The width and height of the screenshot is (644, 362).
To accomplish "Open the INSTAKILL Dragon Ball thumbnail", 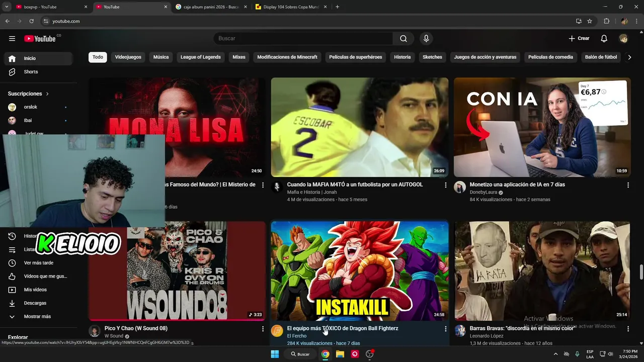I will tap(359, 271).
